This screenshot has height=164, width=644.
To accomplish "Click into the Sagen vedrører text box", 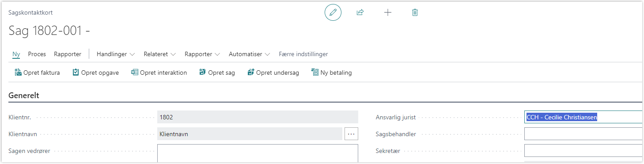I will [x=258, y=154].
